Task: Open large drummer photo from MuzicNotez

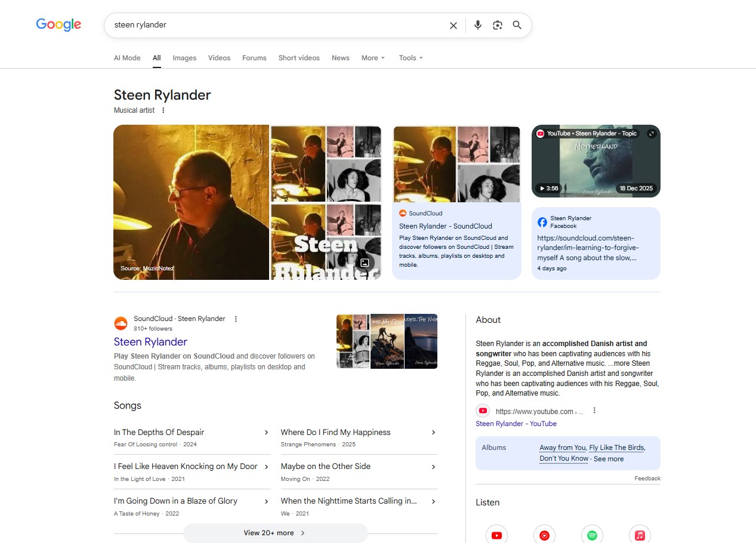Action: click(x=191, y=202)
